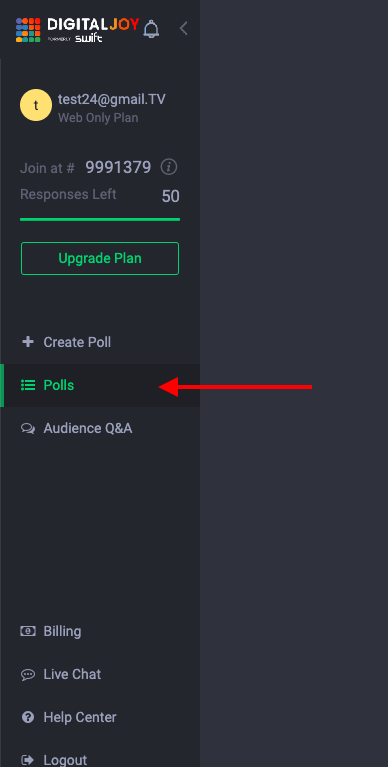Open the notifications bell icon
The width and height of the screenshot is (388, 767).
pos(151,29)
